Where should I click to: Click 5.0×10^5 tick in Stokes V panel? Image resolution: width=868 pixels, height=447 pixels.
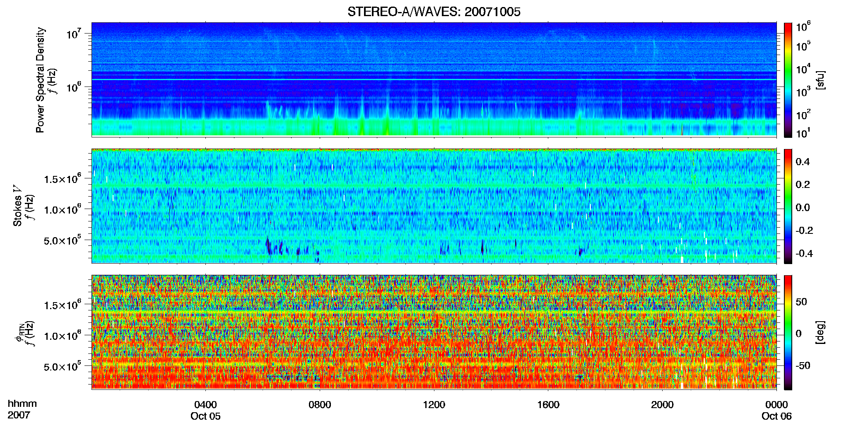pyautogui.click(x=63, y=240)
